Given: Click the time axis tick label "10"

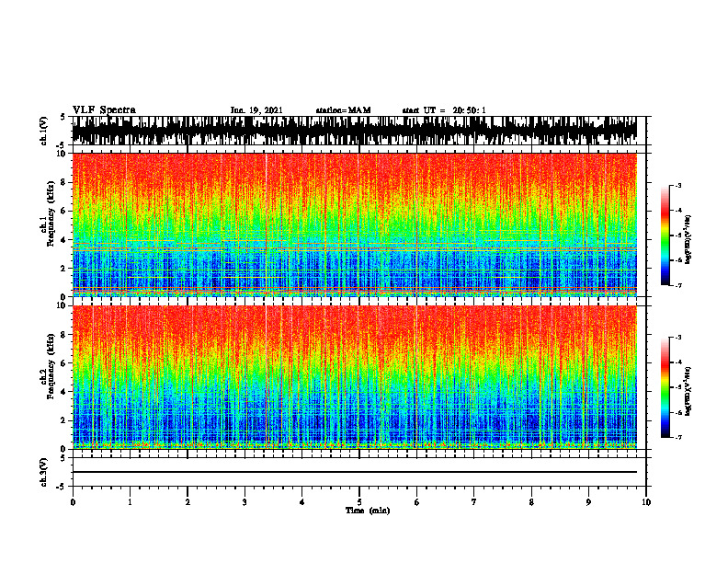Looking at the screenshot, I should point(646,502).
